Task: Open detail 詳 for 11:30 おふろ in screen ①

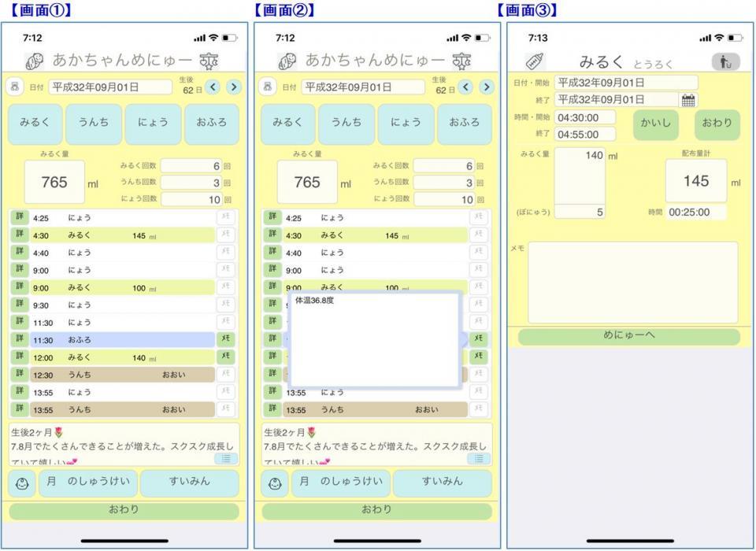Action: click(20, 339)
